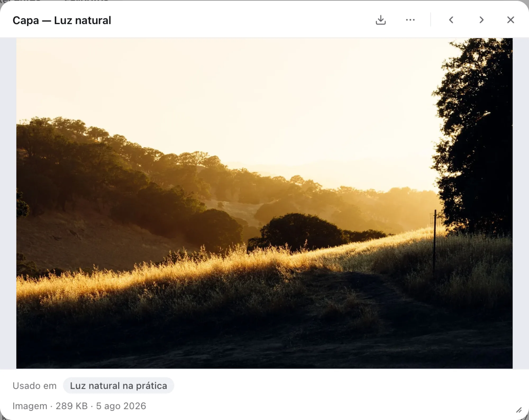Close the image preview dialog
Screen dimensions: 529x420
[x=510, y=20]
